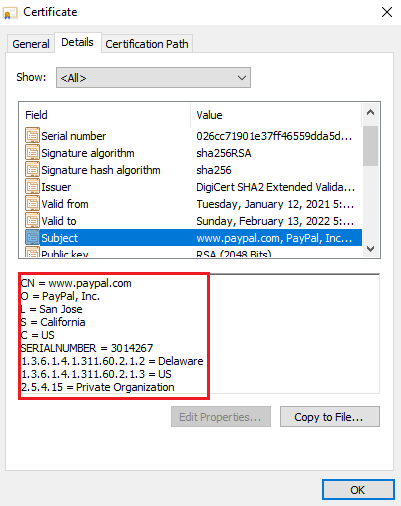Click the Serial number field icon
The height and width of the screenshot is (506, 401).
[32, 135]
